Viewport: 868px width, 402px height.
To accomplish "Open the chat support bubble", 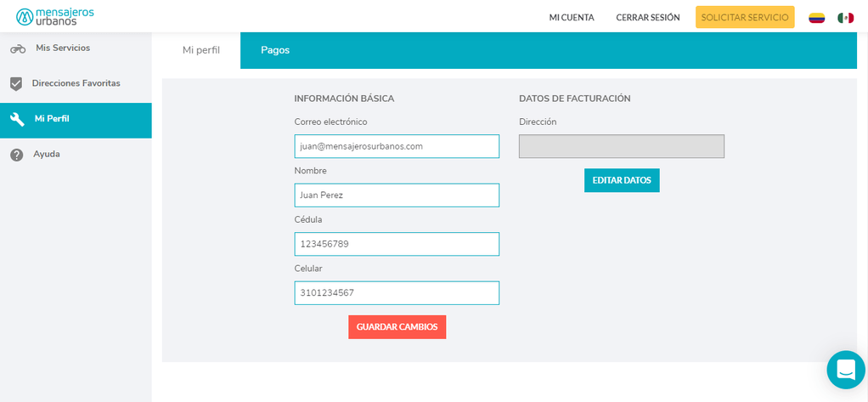I will [x=845, y=370].
